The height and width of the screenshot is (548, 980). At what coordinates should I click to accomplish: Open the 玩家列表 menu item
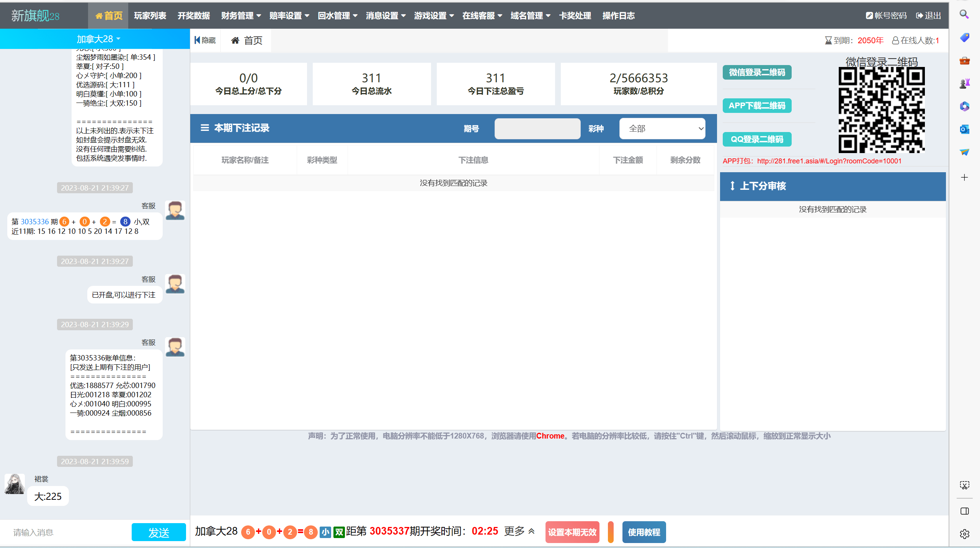[150, 16]
